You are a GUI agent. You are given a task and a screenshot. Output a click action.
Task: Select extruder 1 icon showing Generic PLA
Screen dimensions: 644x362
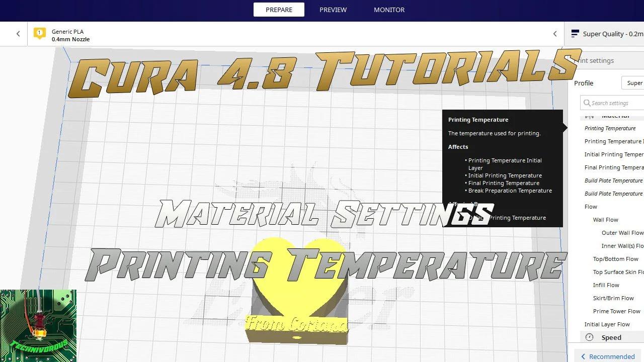click(39, 32)
